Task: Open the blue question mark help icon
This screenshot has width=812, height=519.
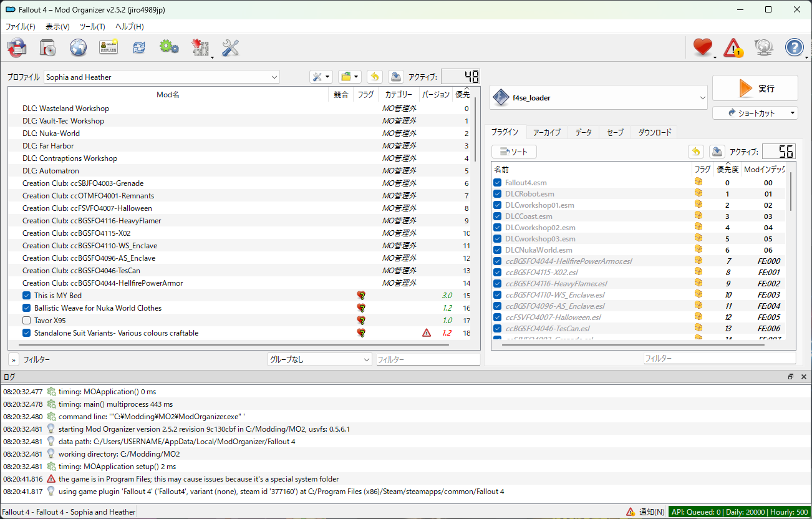Action: pos(794,47)
